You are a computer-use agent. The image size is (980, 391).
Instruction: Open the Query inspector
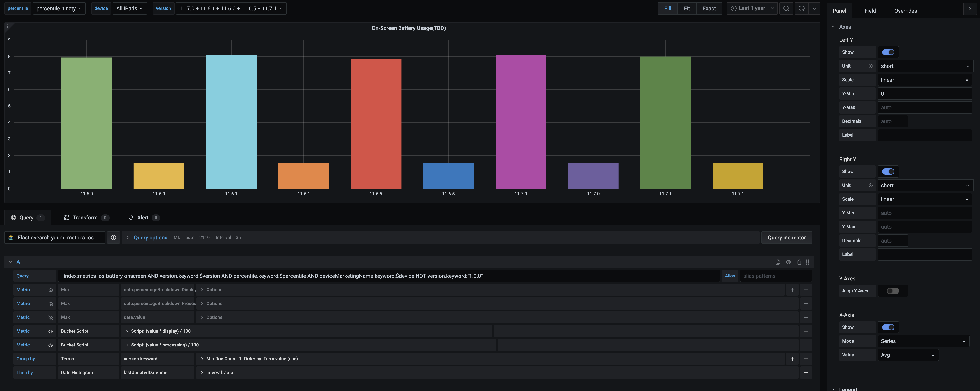786,237
